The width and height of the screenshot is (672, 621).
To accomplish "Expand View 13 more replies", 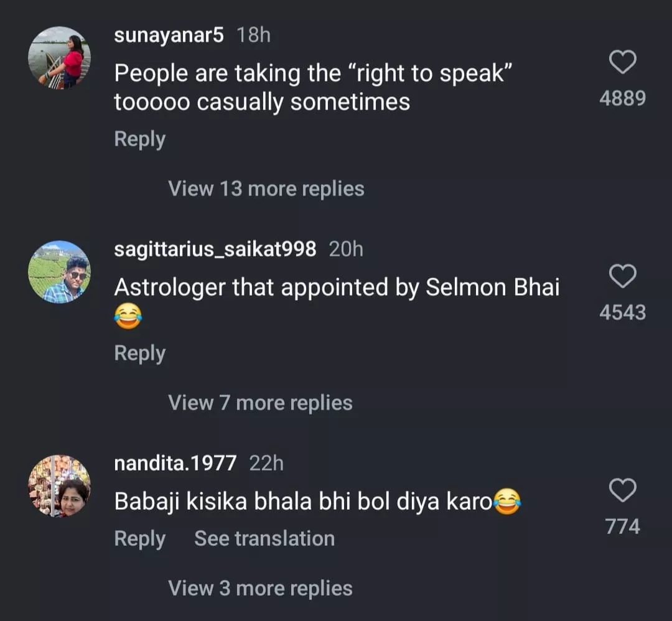I will tap(266, 189).
